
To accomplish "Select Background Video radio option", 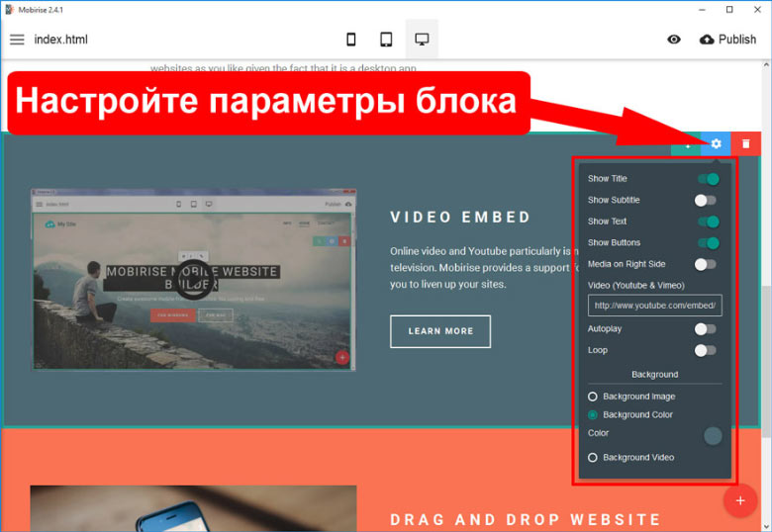I will click(x=593, y=458).
